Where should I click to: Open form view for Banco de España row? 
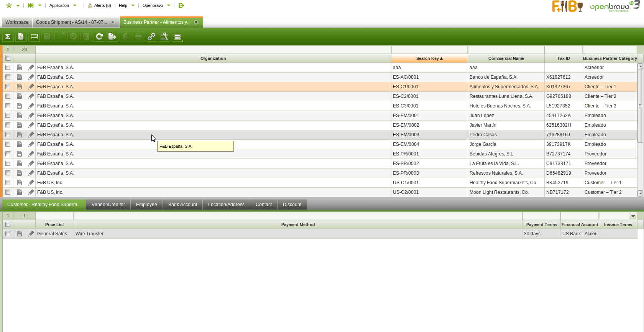[x=19, y=77]
